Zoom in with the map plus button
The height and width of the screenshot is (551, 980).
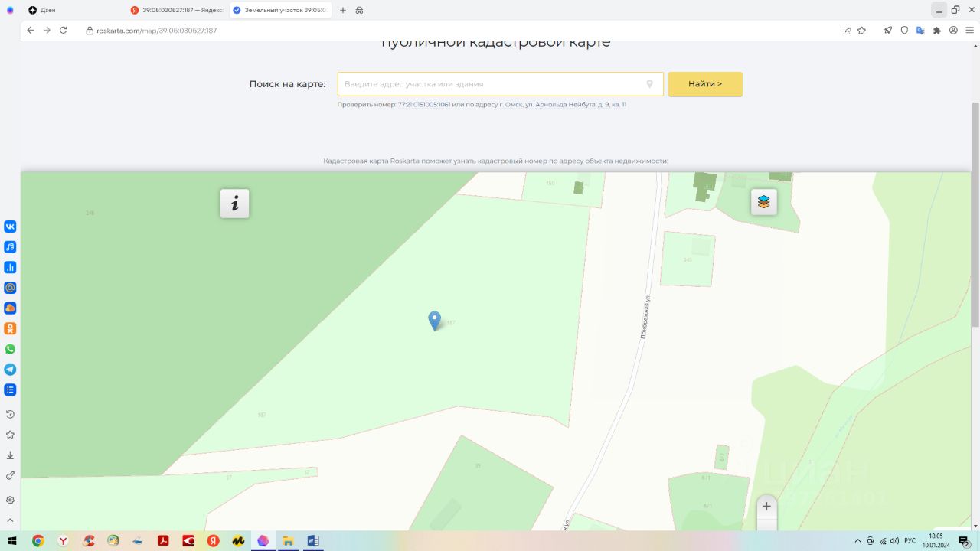pyautogui.click(x=766, y=506)
